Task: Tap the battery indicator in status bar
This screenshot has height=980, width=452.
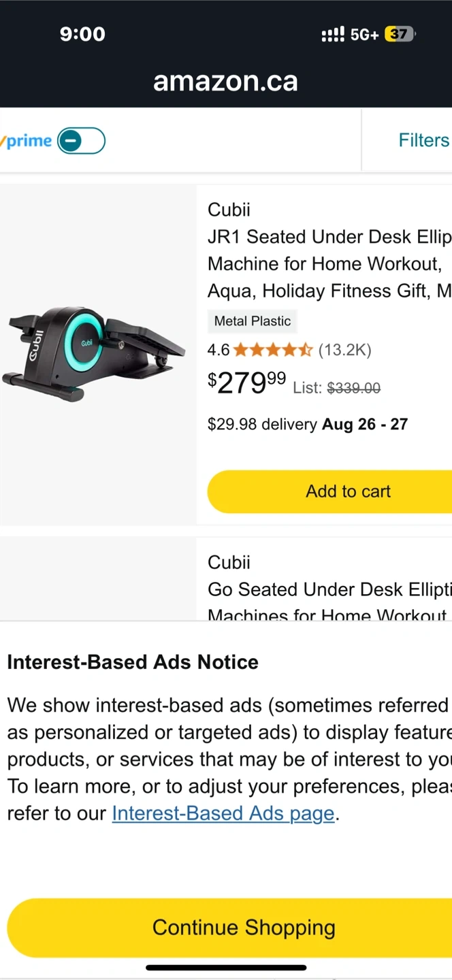Action: click(400, 34)
